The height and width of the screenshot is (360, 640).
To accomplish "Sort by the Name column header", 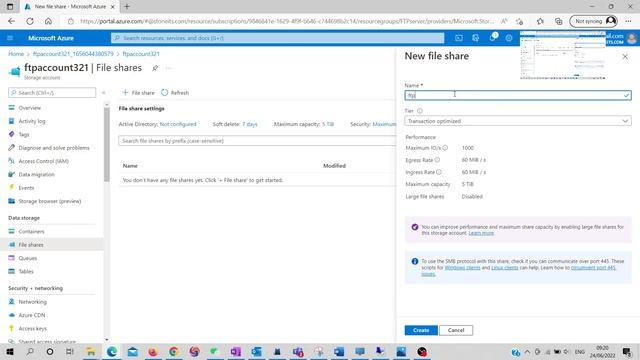I will (x=130, y=166).
